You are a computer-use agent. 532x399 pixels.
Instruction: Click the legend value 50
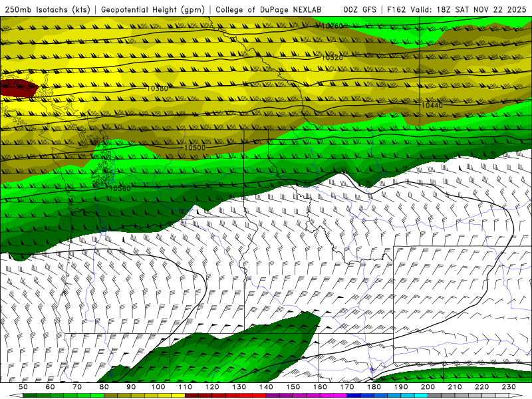click(23, 387)
